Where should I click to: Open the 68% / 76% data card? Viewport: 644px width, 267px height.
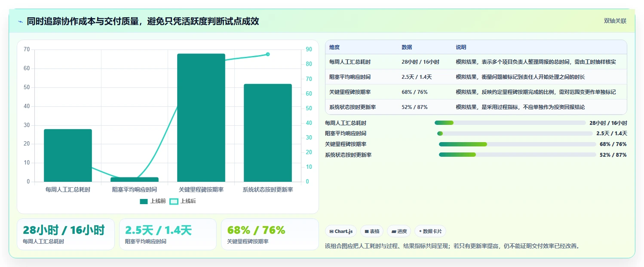coord(270,234)
